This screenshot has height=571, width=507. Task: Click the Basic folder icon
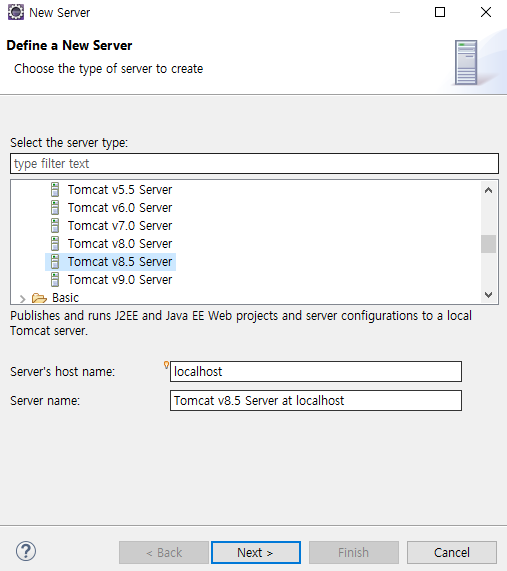click(39, 298)
